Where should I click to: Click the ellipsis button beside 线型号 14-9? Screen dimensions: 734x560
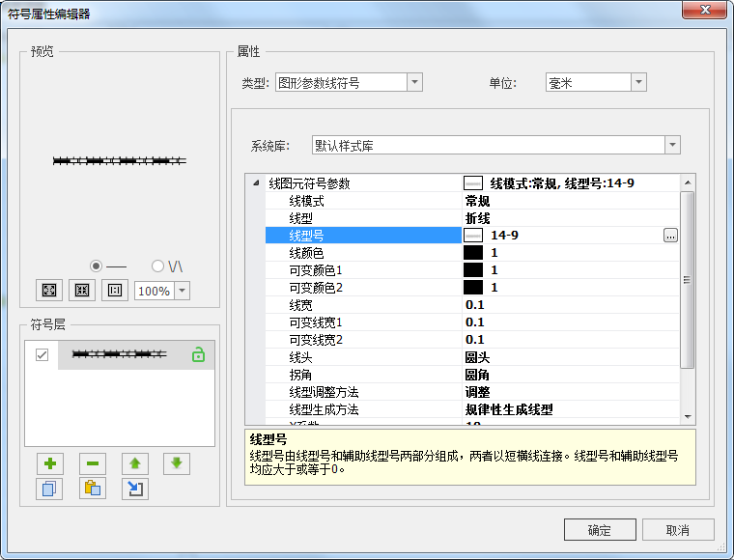click(x=670, y=235)
